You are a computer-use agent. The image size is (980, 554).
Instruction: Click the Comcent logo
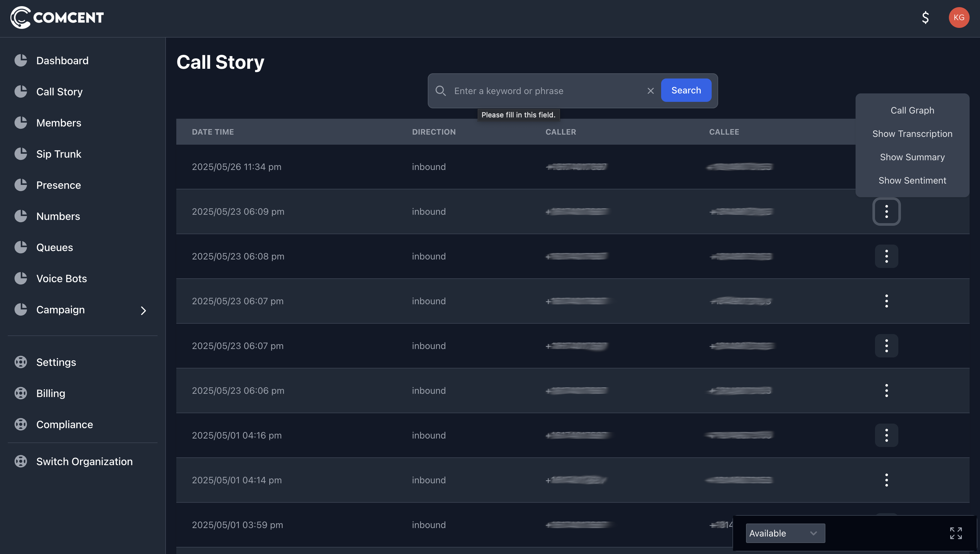[57, 18]
